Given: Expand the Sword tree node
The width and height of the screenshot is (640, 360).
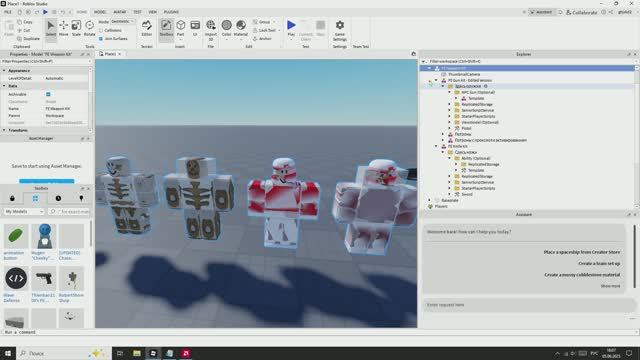Looking at the screenshot, I should [x=449, y=194].
